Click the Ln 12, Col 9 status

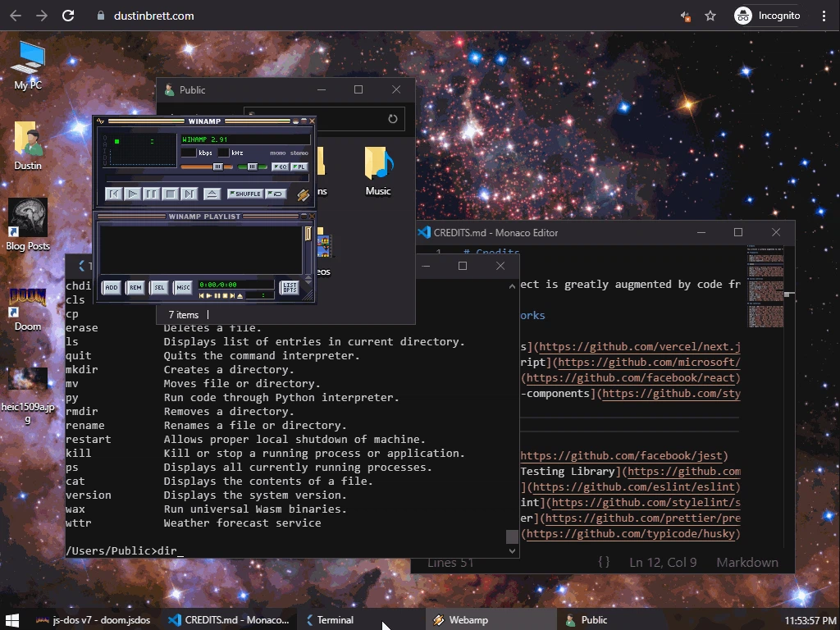point(663,562)
